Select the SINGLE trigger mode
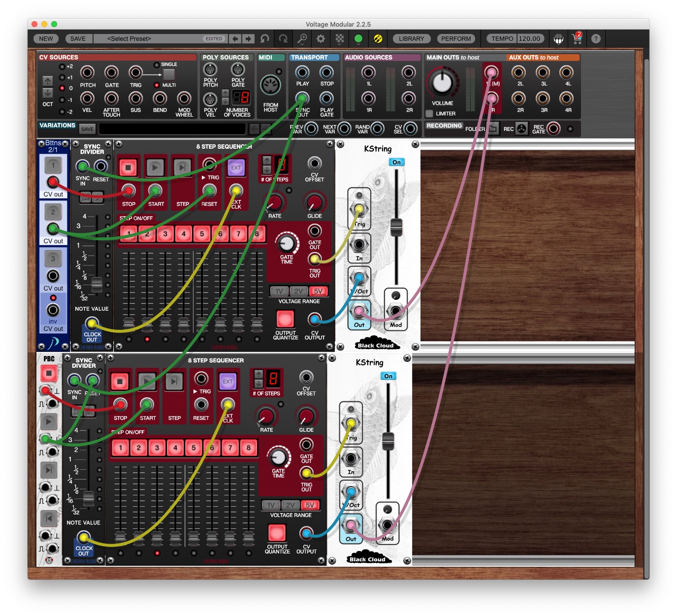 [x=157, y=65]
